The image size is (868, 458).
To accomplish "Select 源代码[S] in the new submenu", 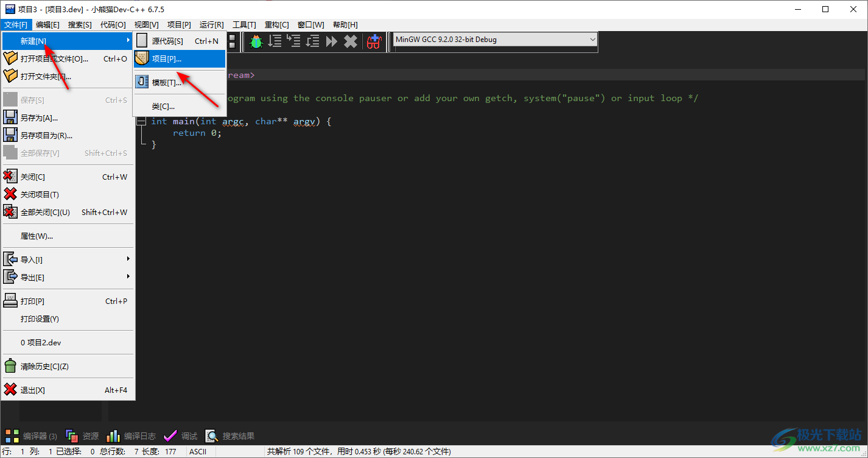I will [x=180, y=41].
